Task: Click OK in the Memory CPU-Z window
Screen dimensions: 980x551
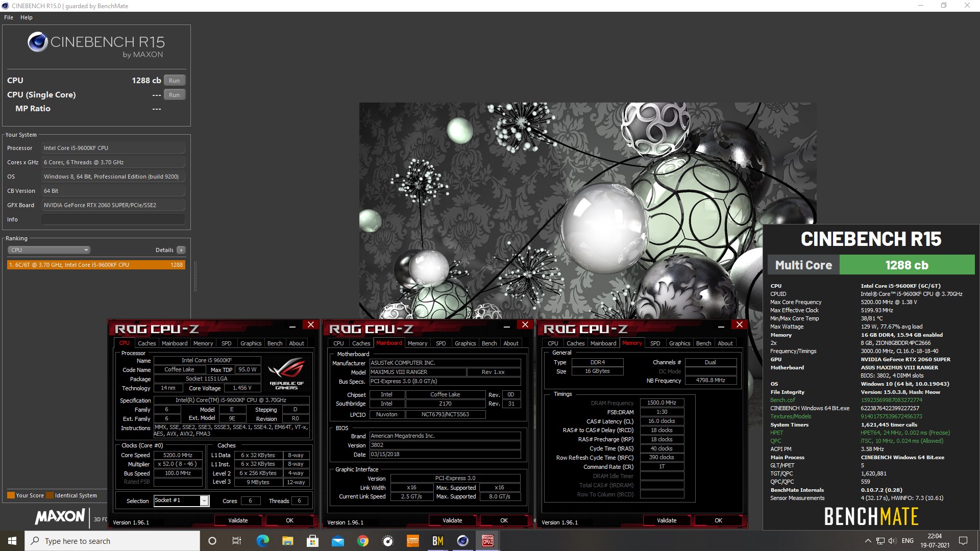Action: [719, 520]
